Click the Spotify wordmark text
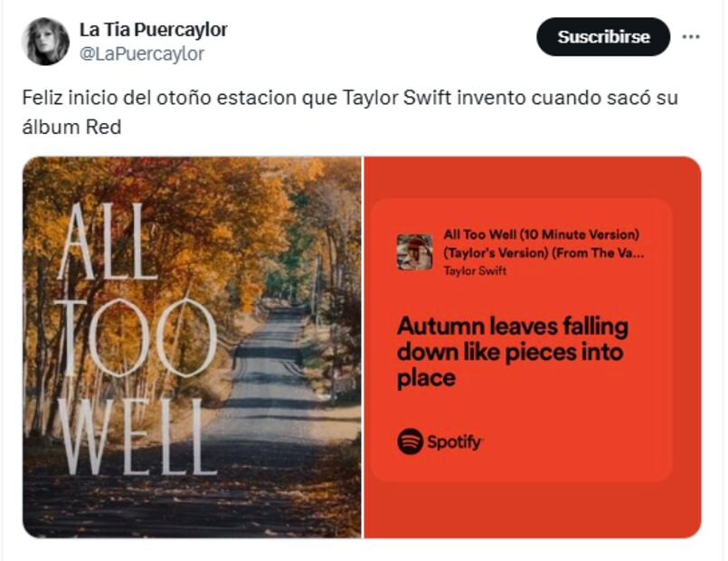Viewport: 728px width, 561px height. [x=455, y=442]
